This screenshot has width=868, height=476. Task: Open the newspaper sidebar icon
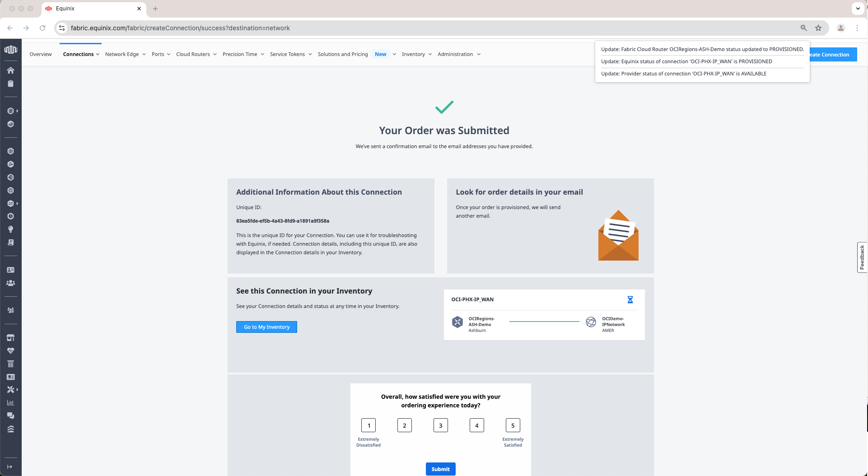(11, 377)
